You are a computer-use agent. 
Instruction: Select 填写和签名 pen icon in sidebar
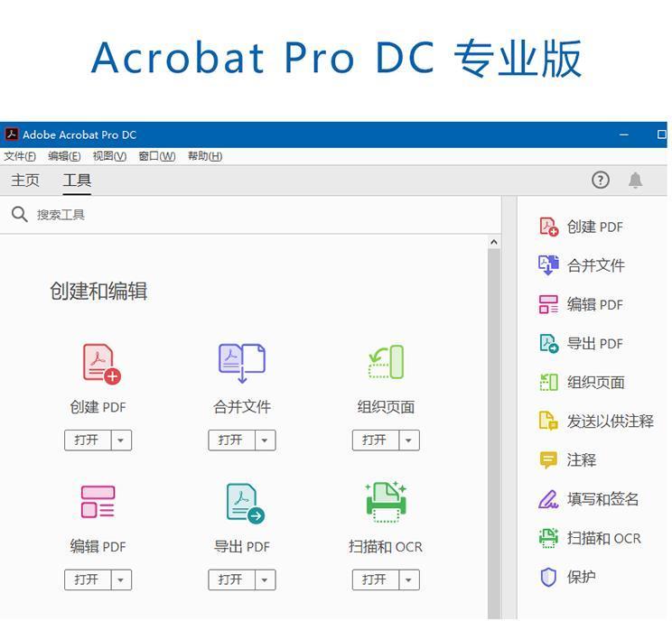[x=548, y=499]
